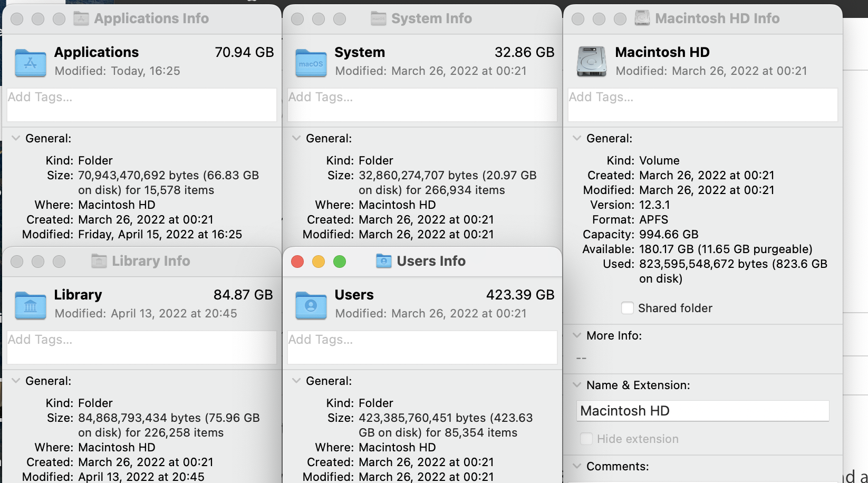Collapse General section in Applications Info
The width and height of the screenshot is (868, 483).
(x=16, y=138)
